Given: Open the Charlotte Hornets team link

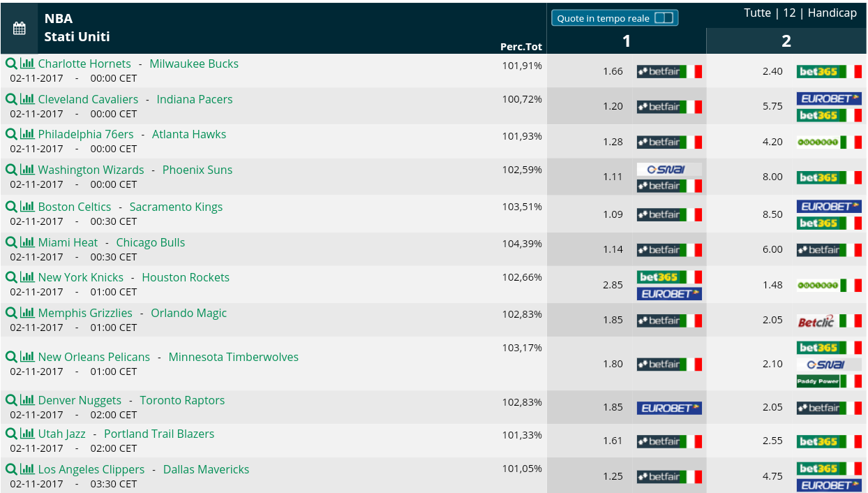Looking at the screenshot, I should tap(84, 64).
